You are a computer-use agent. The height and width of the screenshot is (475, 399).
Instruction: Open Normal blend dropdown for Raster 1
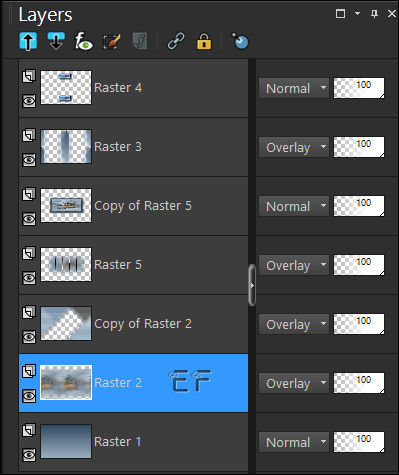pos(294,442)
